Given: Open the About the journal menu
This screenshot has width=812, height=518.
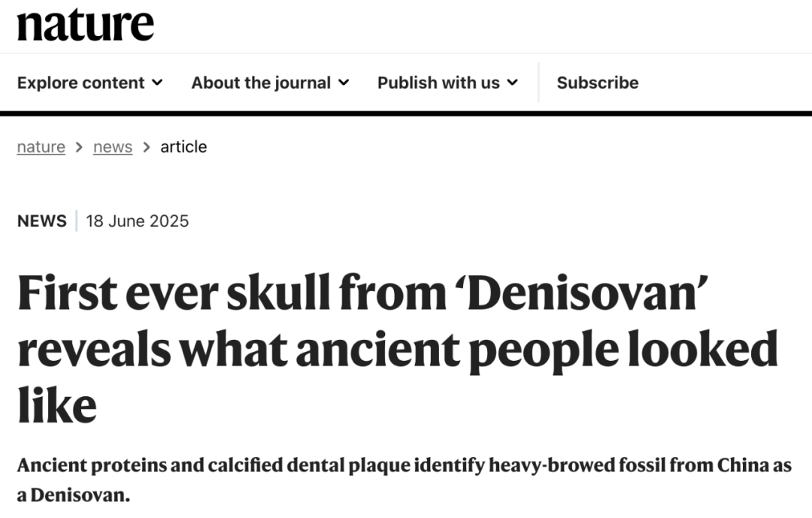Looking at the screenshot, I should pyautogui.click(x=261, y=83).
